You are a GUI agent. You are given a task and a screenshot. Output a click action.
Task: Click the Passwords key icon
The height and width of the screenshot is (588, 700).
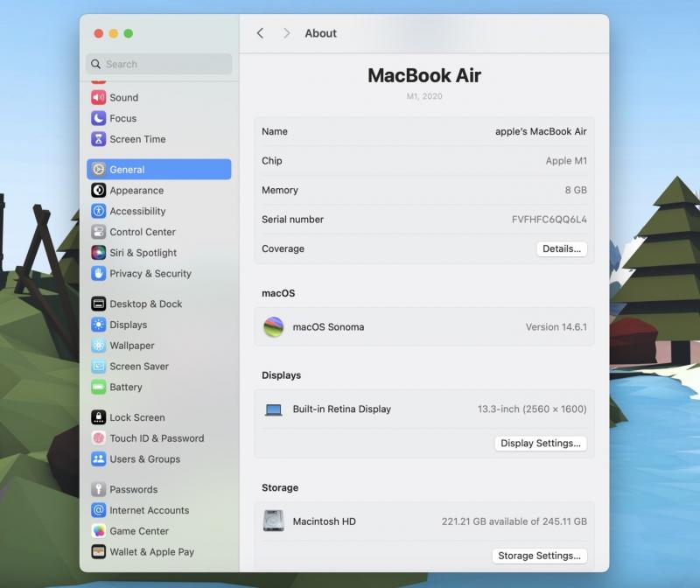[99, 489]
